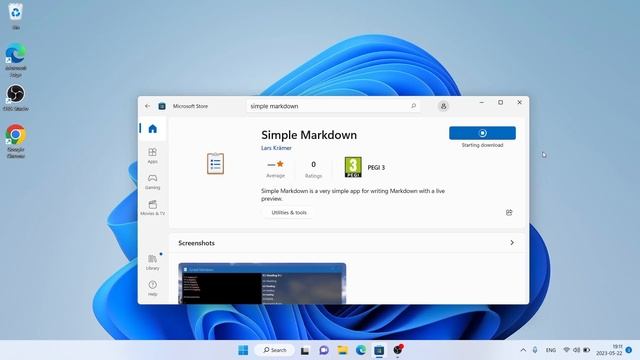Image resolution: width=640 pixels, height=360 pixels.
Task: Click the Simple Markdown title text
Action: click(309, 135)
